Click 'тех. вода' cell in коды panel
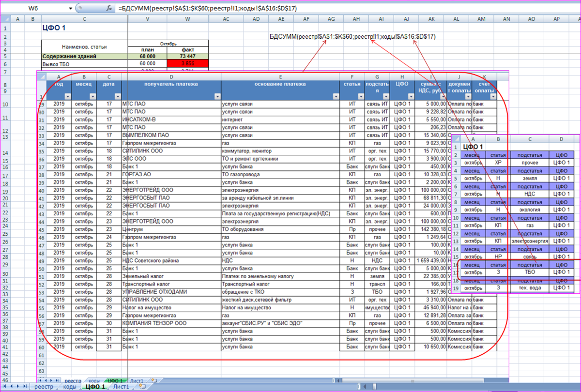 tap(530, 288)
